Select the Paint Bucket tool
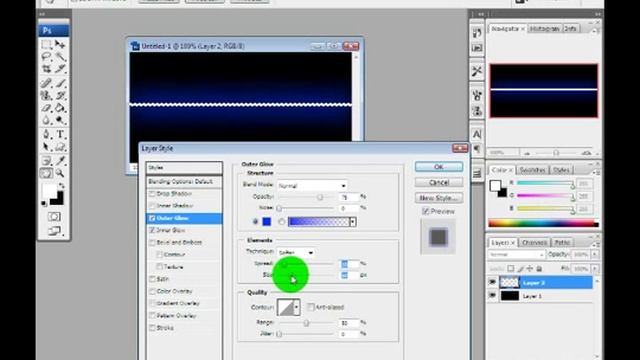The width and height of the screenshot is (640, 360). [60, 108]
